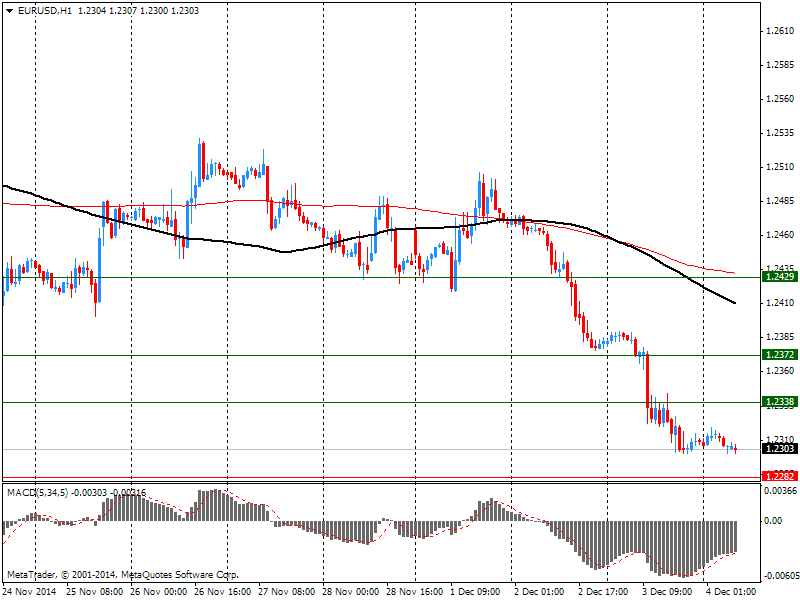Click the 1.2360 value on price axis
This screenshot has height=600, width=800.
[780, 371]
